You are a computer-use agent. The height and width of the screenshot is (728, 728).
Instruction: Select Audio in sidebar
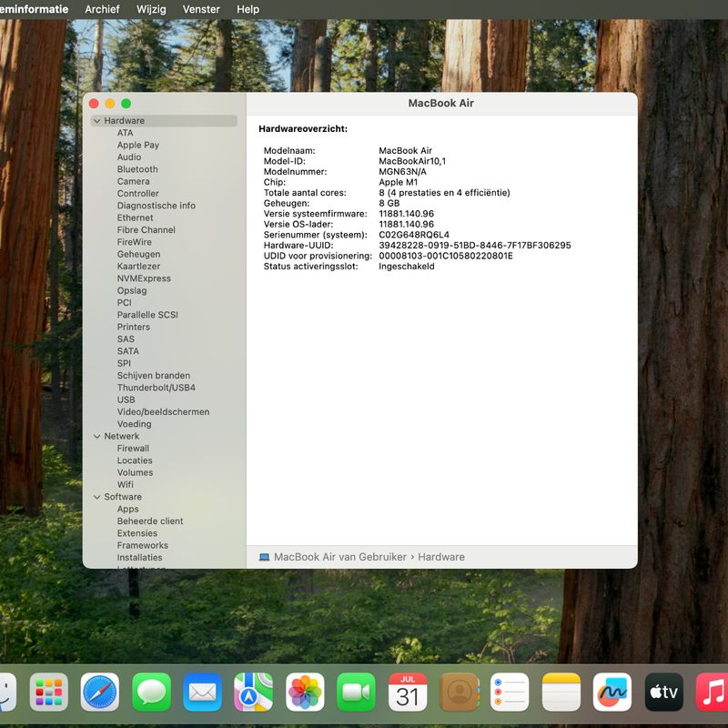coord(129,157)
